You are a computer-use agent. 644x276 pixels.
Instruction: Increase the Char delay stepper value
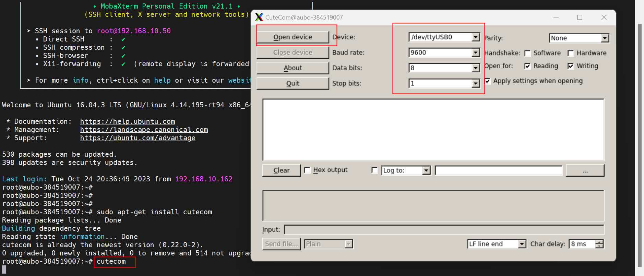[x=599, y=242]
